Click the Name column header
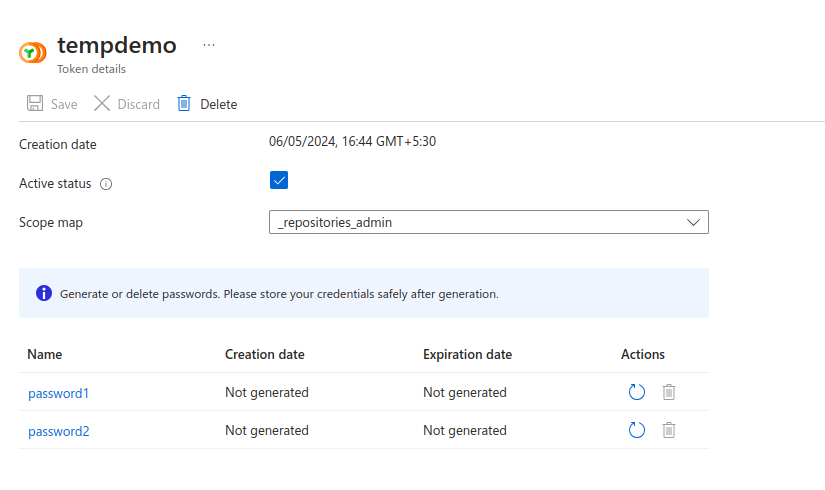 [45, 354]
